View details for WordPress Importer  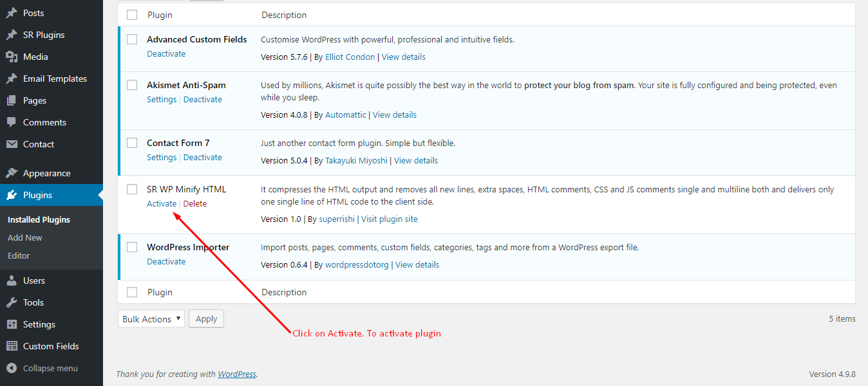pos(417,264)
